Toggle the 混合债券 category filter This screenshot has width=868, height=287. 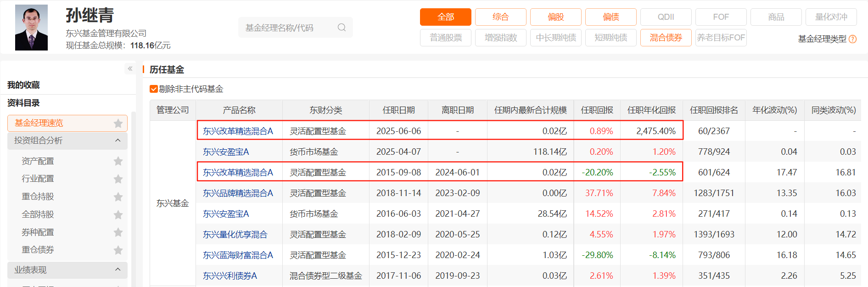pos(666,38)
